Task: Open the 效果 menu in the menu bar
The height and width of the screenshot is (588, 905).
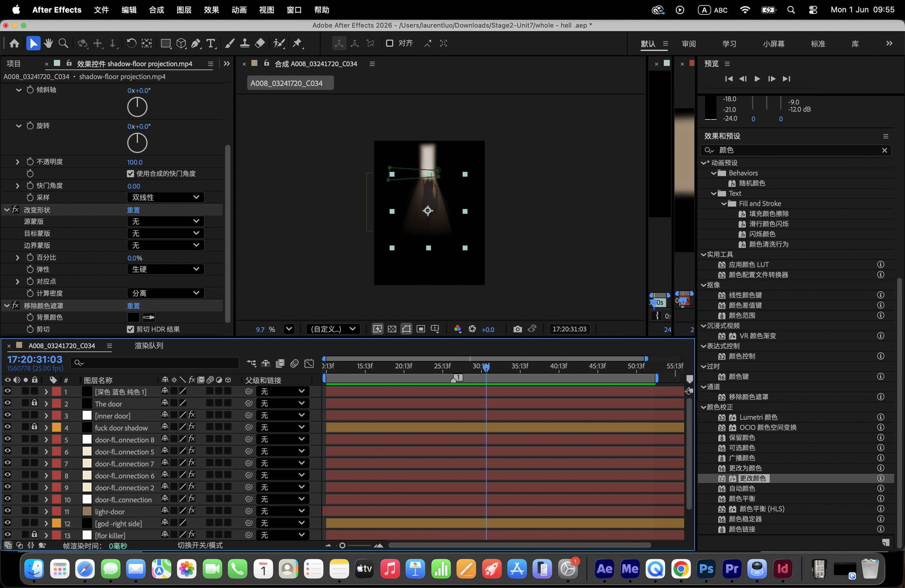Action: 211,10
